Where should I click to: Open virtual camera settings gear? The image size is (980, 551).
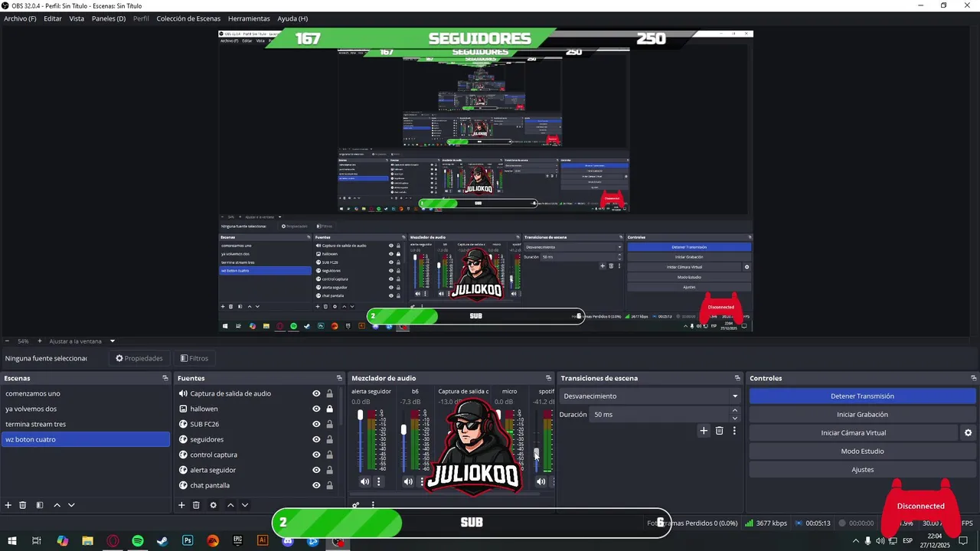pos(968,432)
